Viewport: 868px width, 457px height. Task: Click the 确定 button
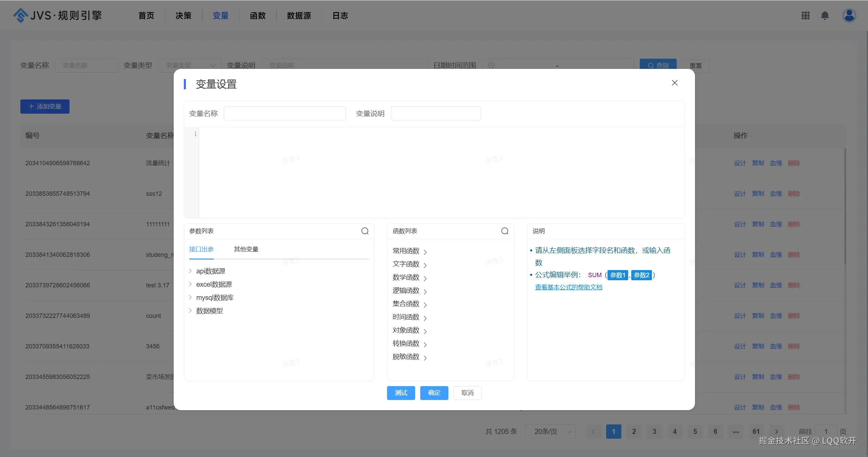click(434, 393)
